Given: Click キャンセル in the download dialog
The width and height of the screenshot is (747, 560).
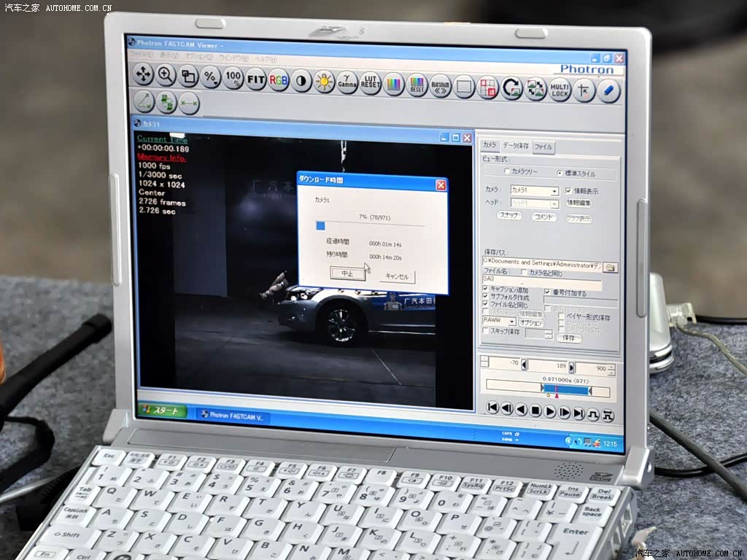Looking at the screenshot, I should (397, 276).
